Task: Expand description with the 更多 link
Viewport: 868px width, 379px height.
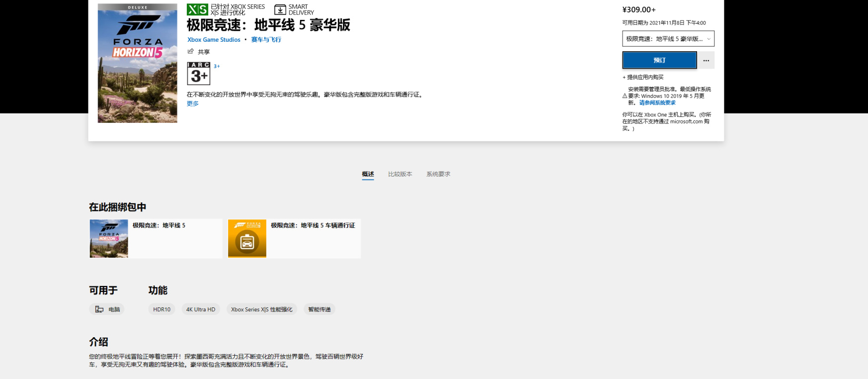Action: coord(193,103)
